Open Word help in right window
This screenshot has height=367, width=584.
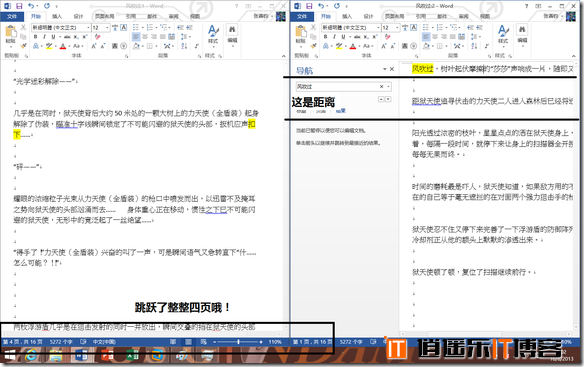coord(526,6)
